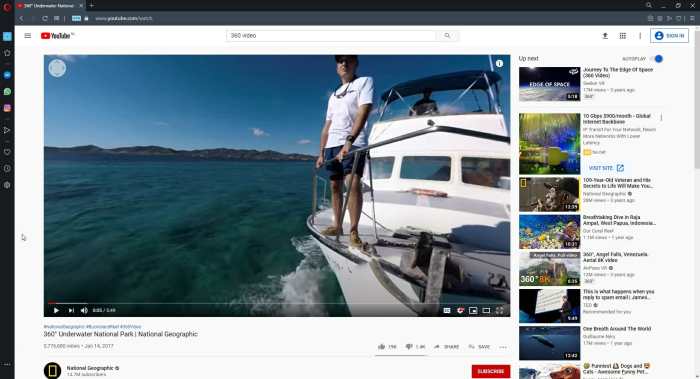Screen dimensions: 700x379
Task: Play the video
Action: (56, 310)
